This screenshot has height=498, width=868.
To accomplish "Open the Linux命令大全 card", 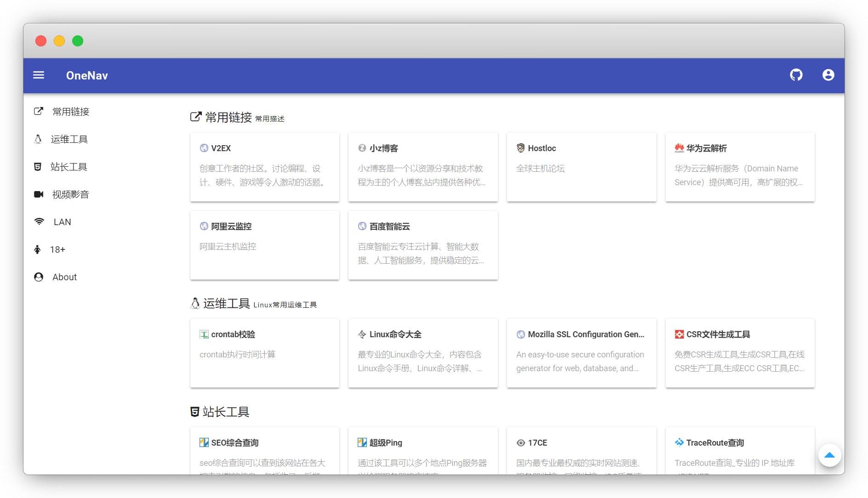I will click(423, 353).
